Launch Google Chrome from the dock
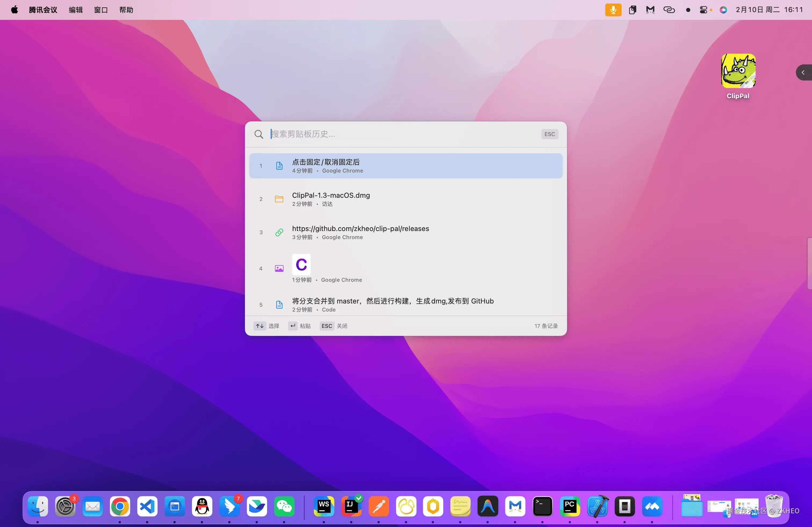The height and width of the screenshot is (527, 812). tap(120, 507)
